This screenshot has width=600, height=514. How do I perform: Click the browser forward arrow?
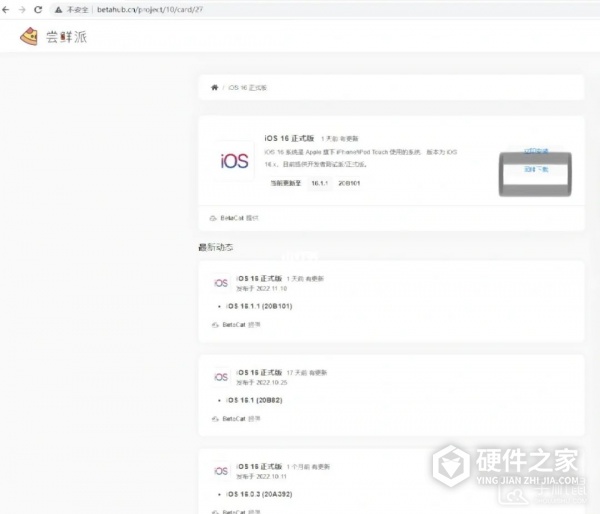22,10
